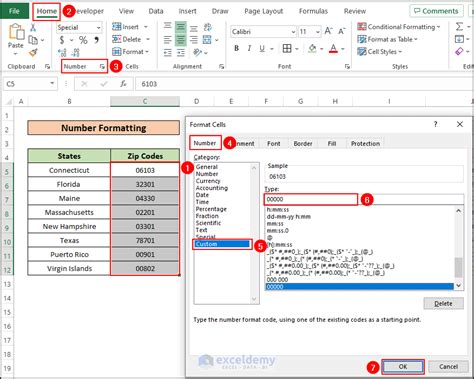
Task: Open the Protection tab in Format Cells
Action: click(x=365, y=143)
